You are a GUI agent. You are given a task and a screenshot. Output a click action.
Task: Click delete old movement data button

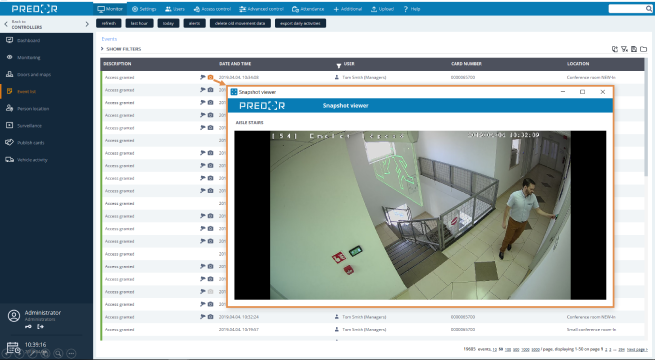tap(240, 23)
